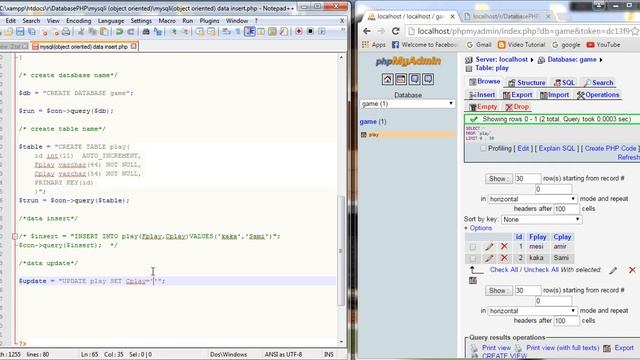The image size is (640, 360).
Task: Click the Paste icon in Notepad++ toolbar
Action: (x=104, y=31)
